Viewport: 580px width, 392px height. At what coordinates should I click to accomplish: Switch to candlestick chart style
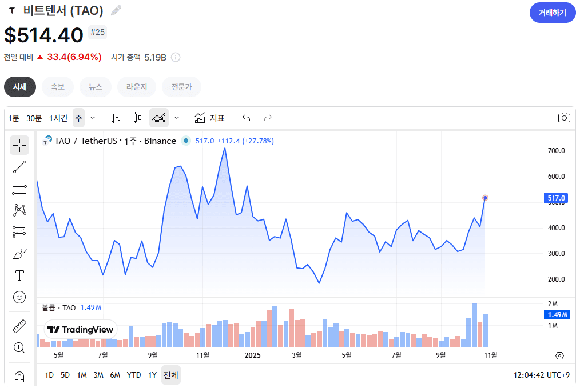(137, 118)
